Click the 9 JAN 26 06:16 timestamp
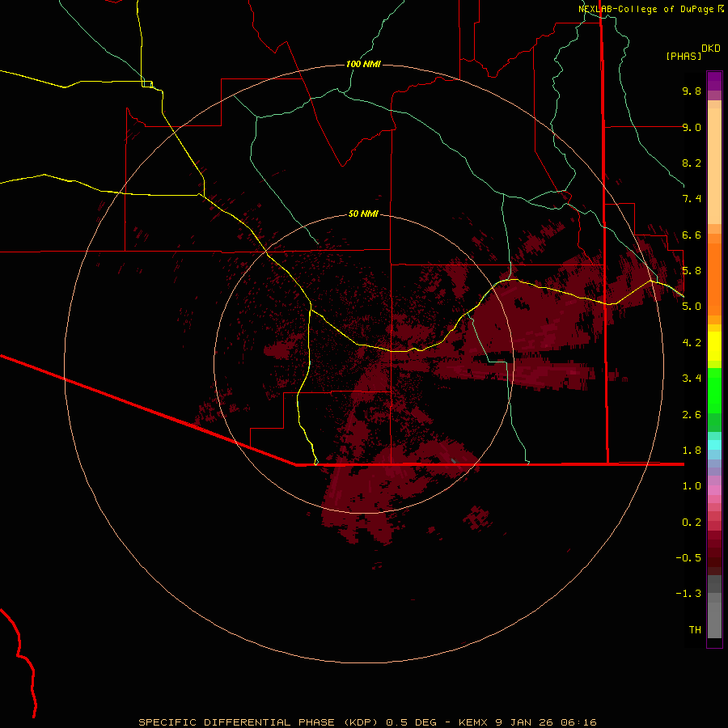The width and height of the screenshot is (728, 728). pos(546,722)
